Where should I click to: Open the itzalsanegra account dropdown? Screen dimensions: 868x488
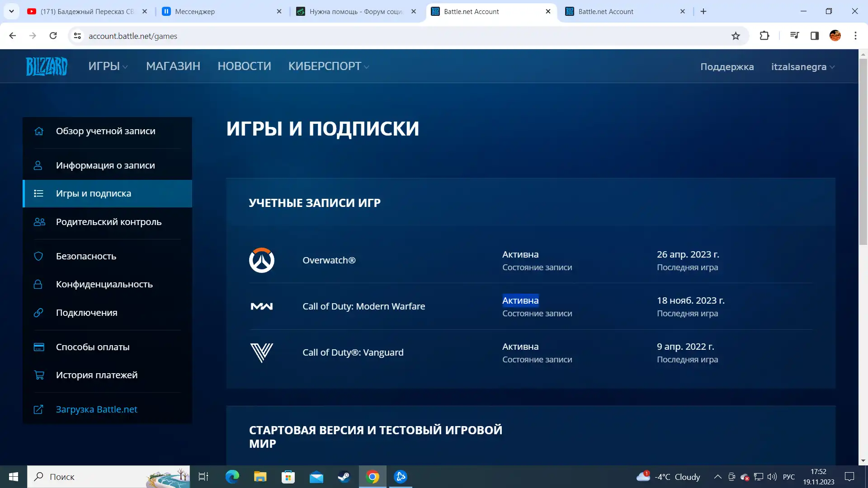click(803, 67)
